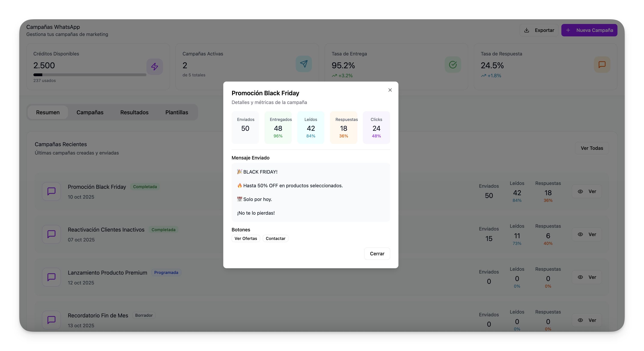Click the Lanzamiento Producto Premium message icon
This screenshot has height=351, width=644.
52,277
